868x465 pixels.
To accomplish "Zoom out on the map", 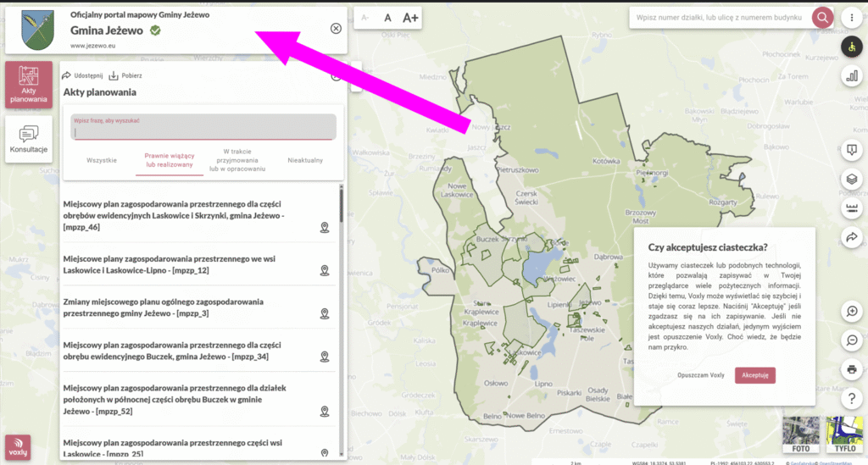I will 852,340.
